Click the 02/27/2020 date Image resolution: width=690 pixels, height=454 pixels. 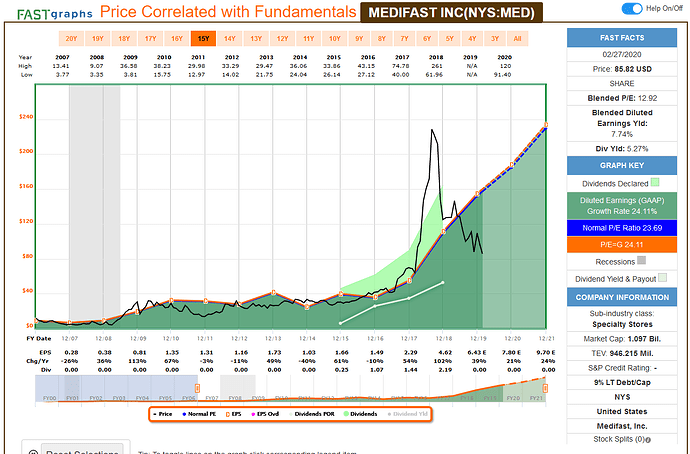622,55
